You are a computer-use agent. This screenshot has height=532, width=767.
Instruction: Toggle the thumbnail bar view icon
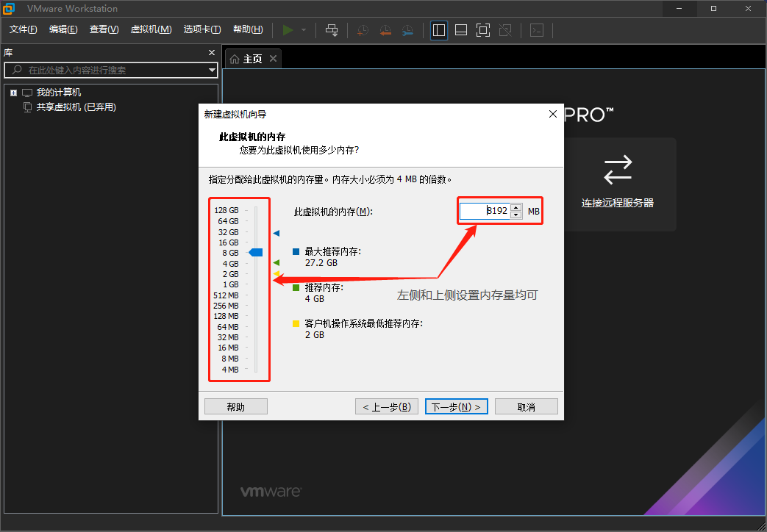461,30
